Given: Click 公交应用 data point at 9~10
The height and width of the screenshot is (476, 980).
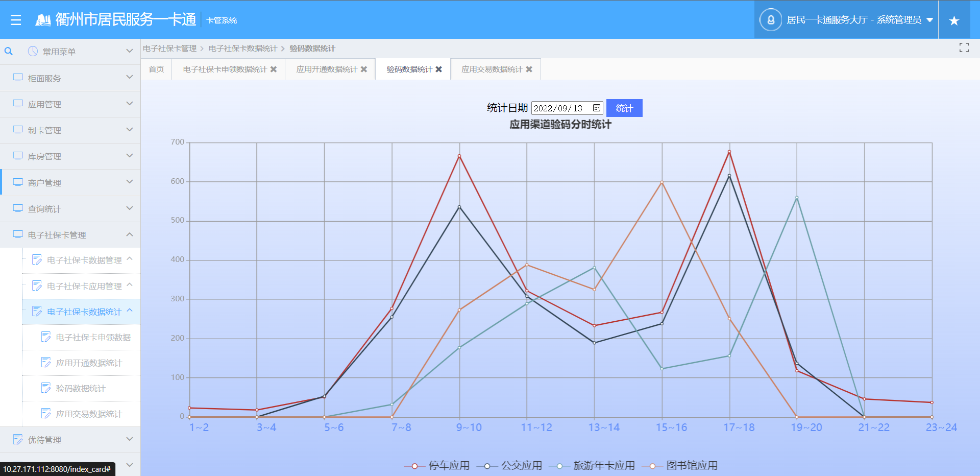Looking at the screenshot, I should coord(459,207).
